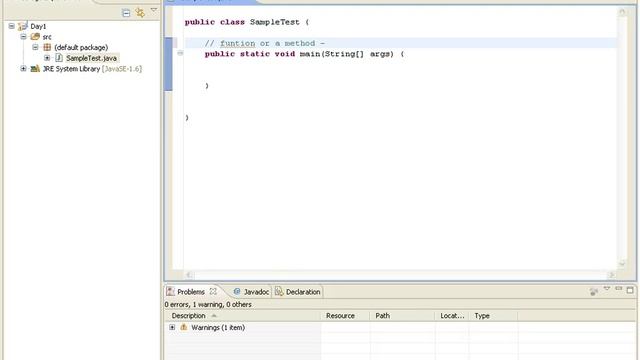The image size is (640, 360).
Task: Click the editor's horizontal scrollbar track
Action: [400, 275]
